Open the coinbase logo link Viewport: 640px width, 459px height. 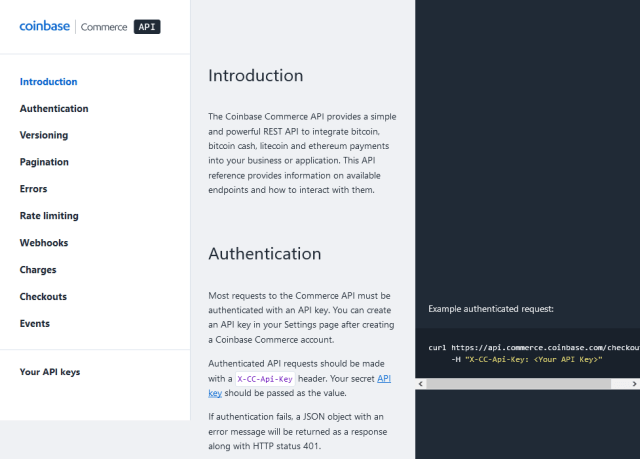point(44,26)
